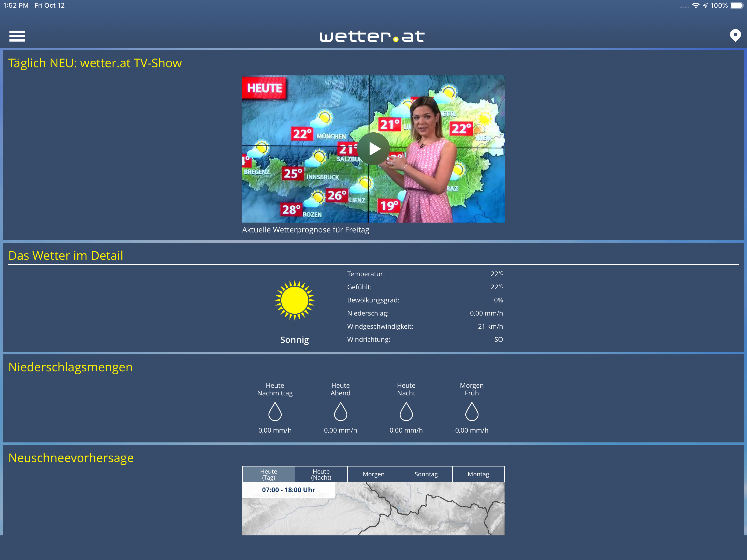This screenshot has height=560, width=747.
Task: Tap the Heute Abend raindrop icon
Action: (340, 412)
